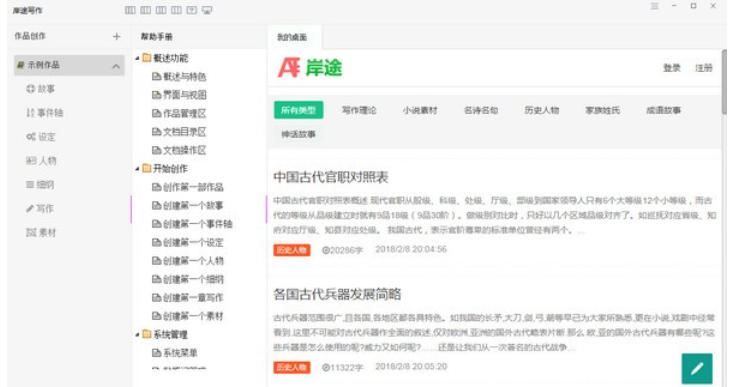Select the 家族姓氏 category filter
Screen dimensions: 729x387
tap(603, 110)
